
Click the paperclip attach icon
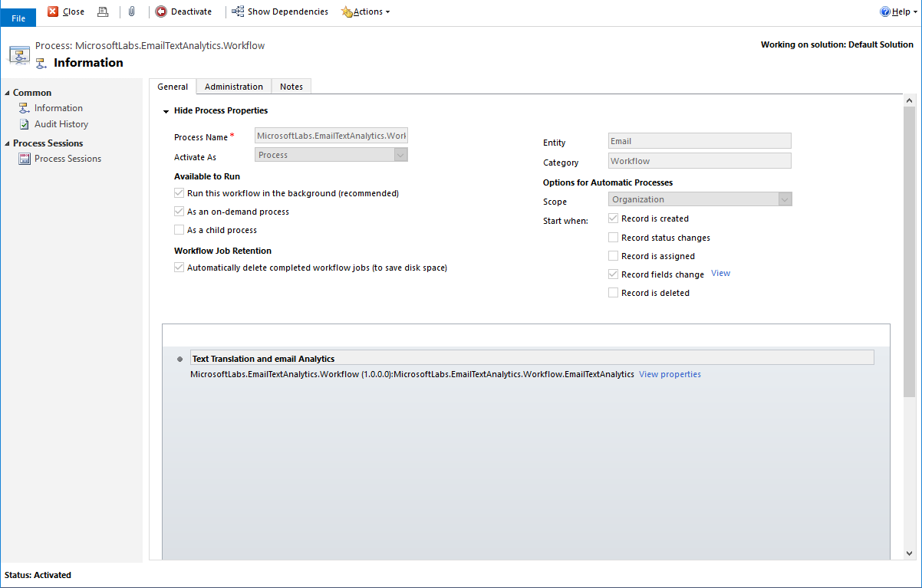pyautogui.click(x=132, y=11)
